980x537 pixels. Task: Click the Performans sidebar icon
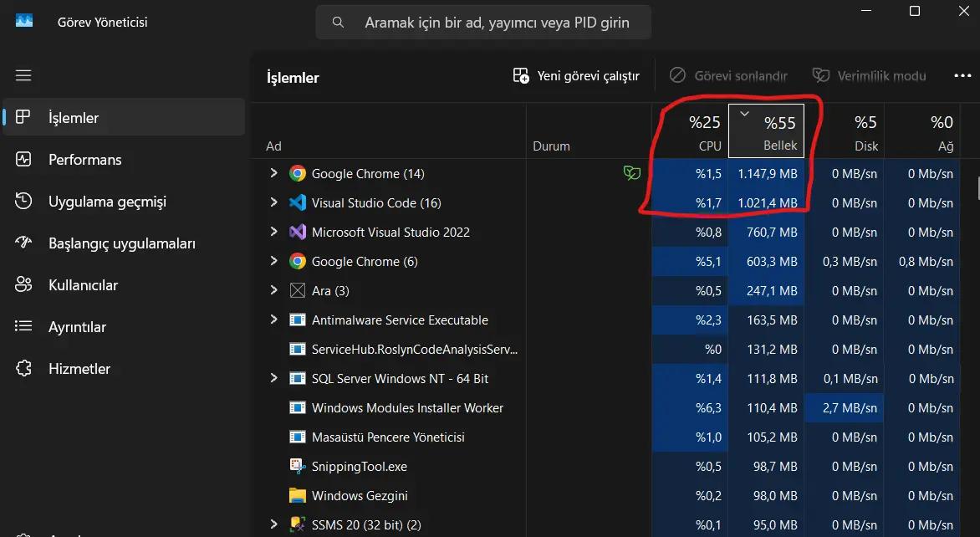point(23,159)
